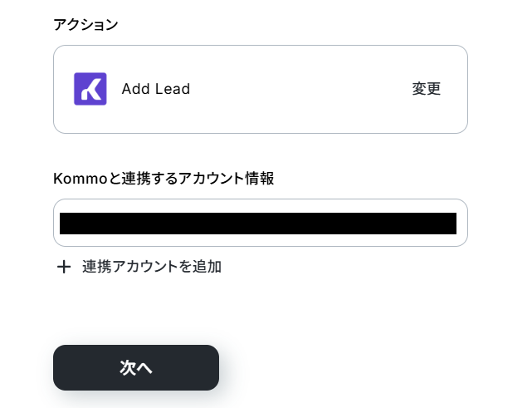Screen dimensions: 532x408
Task: Expand the linked account information field
Action: tap(260, 223)
